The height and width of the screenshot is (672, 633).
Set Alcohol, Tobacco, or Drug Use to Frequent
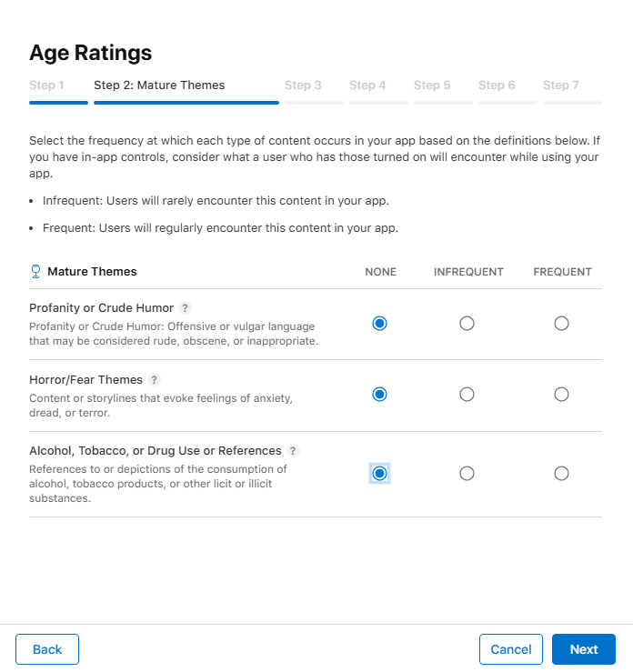click(561, 473)
